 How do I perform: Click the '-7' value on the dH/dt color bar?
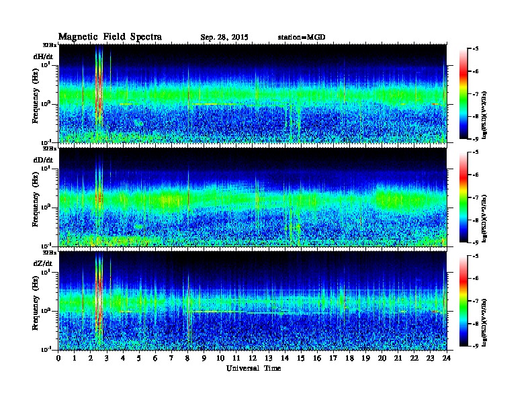(x=476, y=94)
